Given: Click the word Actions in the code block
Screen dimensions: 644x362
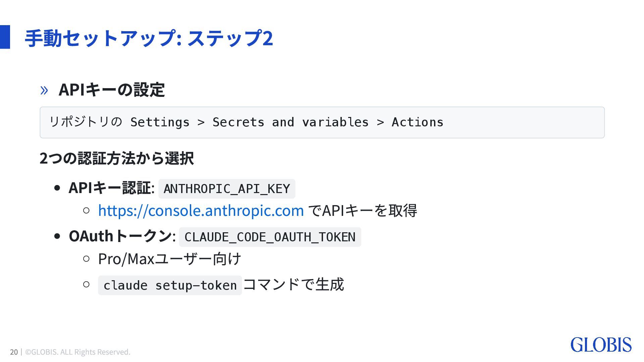Looking at the screenshot, I should click(418, 122).
